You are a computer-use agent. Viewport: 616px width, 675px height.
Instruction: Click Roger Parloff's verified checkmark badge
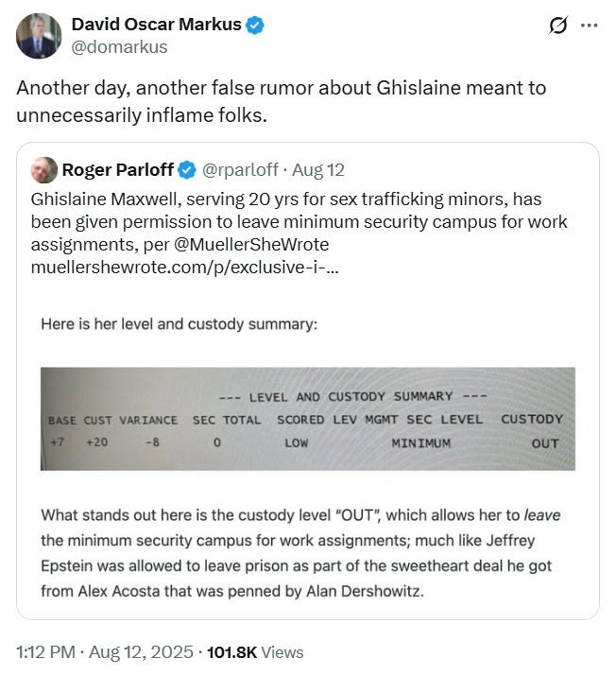(187, 170)
